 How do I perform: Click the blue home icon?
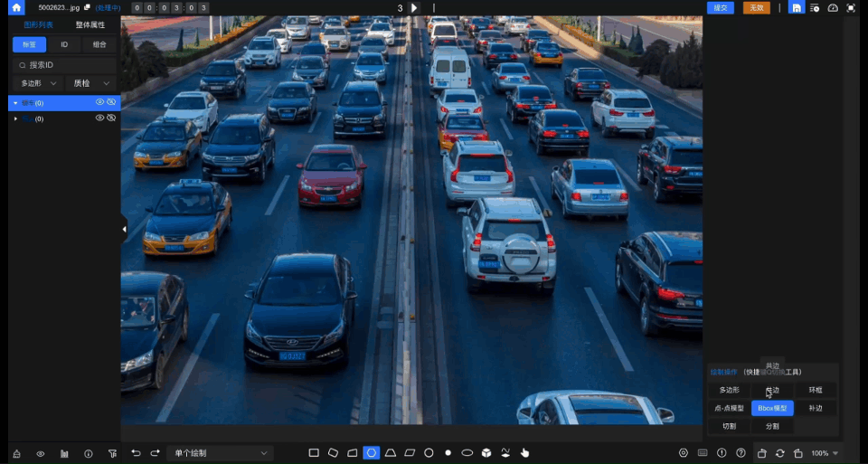[16, 8]
